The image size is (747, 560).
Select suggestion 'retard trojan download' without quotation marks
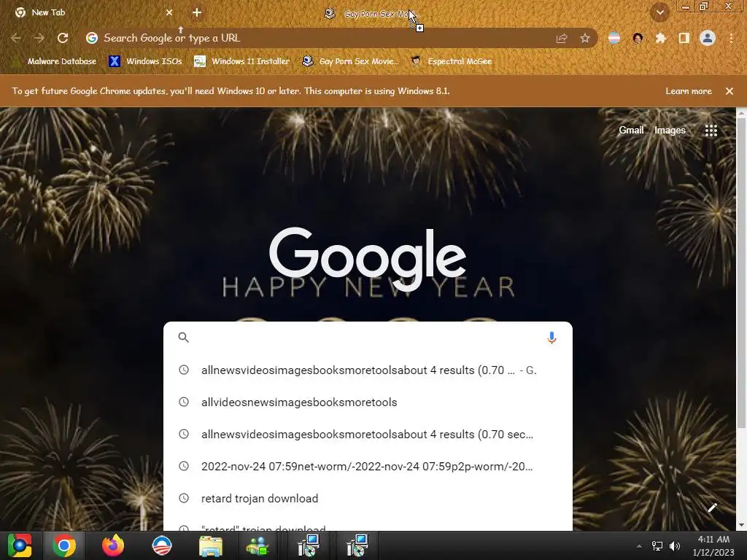[x=368, y=499]
